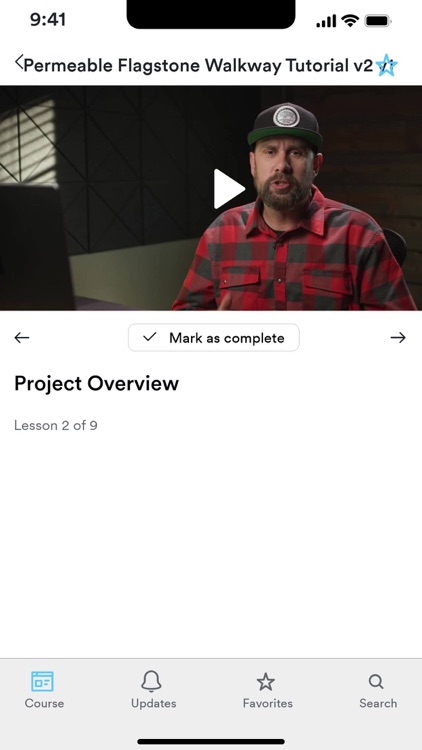
Task: Switch to the Search tab label
Action: [x=378, y=703]
